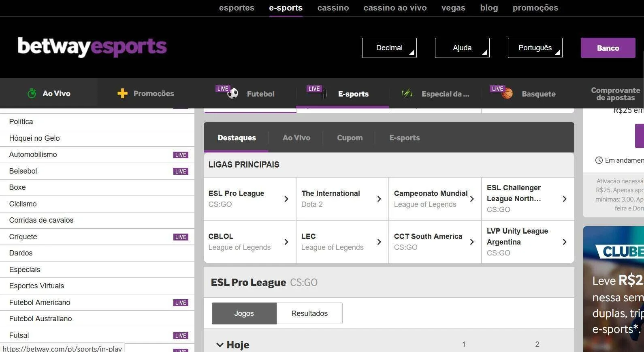This screenshot has width=644, height=352.
Task: Click the betway esports logo
Action: click(x=92, y=47)
